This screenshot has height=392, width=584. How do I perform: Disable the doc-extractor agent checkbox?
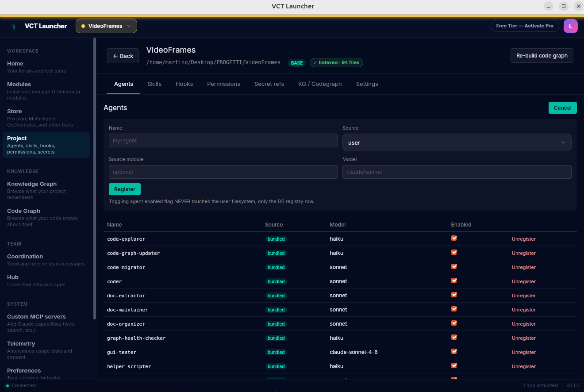pyautogui.click(x=454, y=295)
